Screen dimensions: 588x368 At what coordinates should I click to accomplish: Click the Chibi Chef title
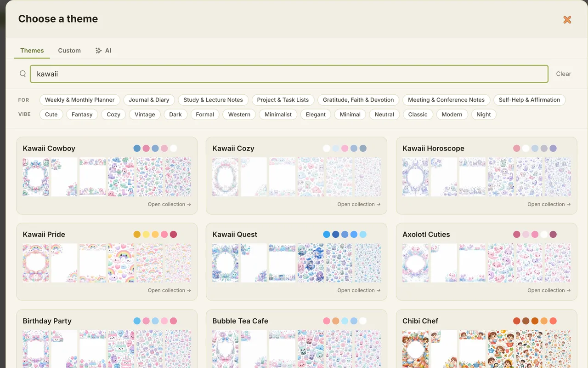(420, 321)
